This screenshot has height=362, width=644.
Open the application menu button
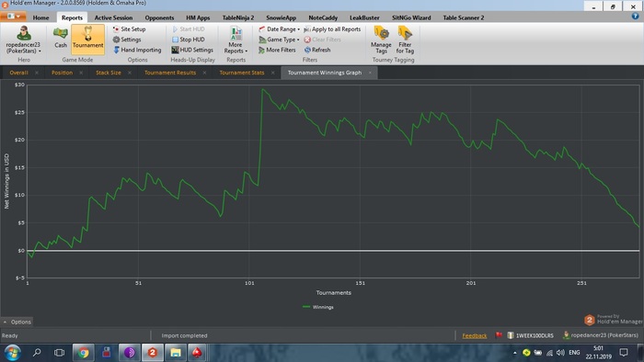[14, 17]
